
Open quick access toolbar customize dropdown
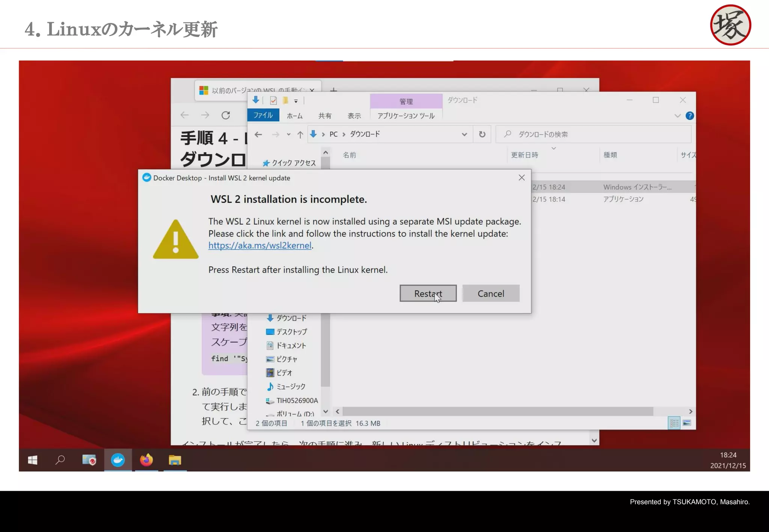click(296, 101)
